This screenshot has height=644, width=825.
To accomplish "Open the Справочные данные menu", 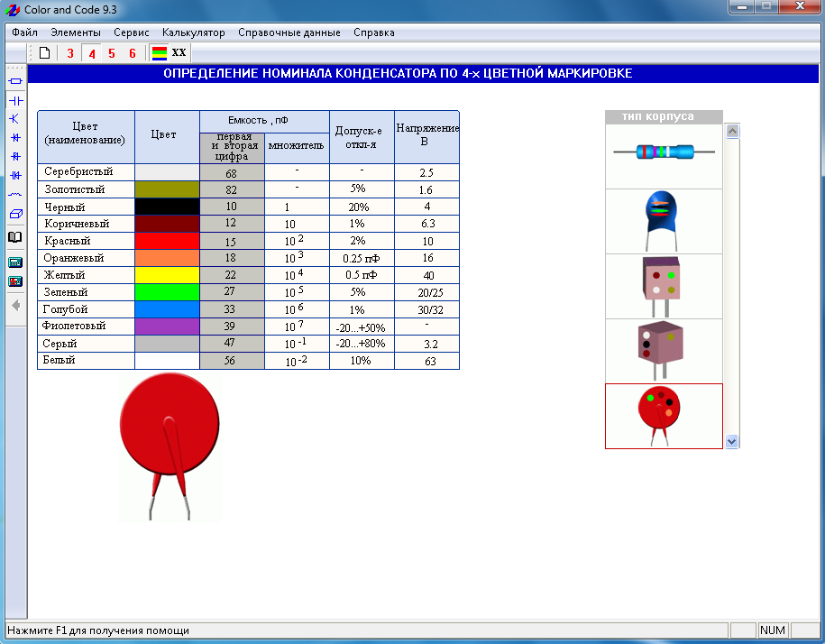I will tap(289, 32).
